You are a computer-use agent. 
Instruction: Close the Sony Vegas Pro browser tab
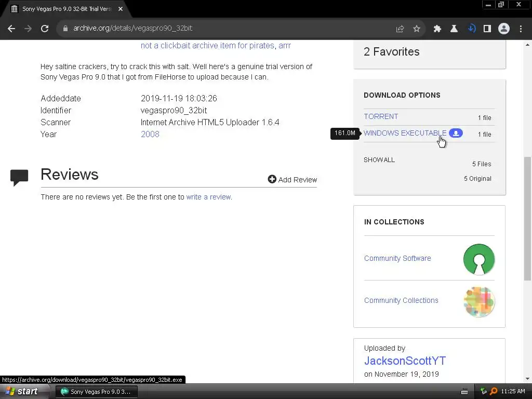[121, 9]
